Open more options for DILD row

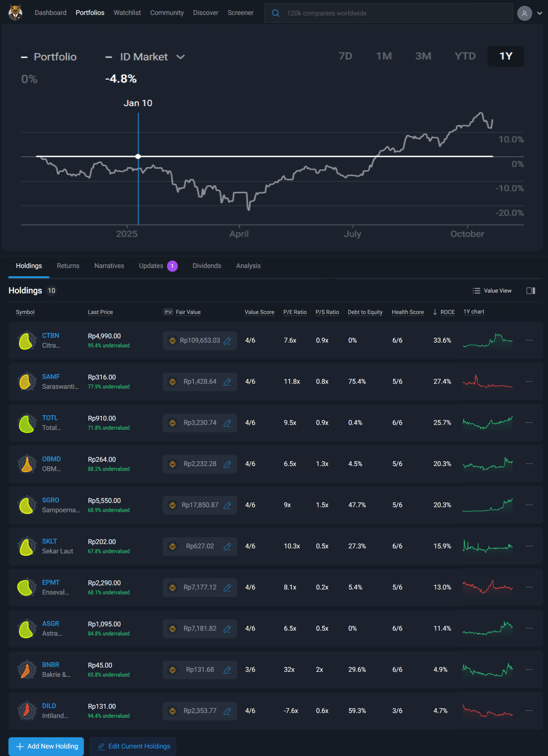[x=529, y=711]
